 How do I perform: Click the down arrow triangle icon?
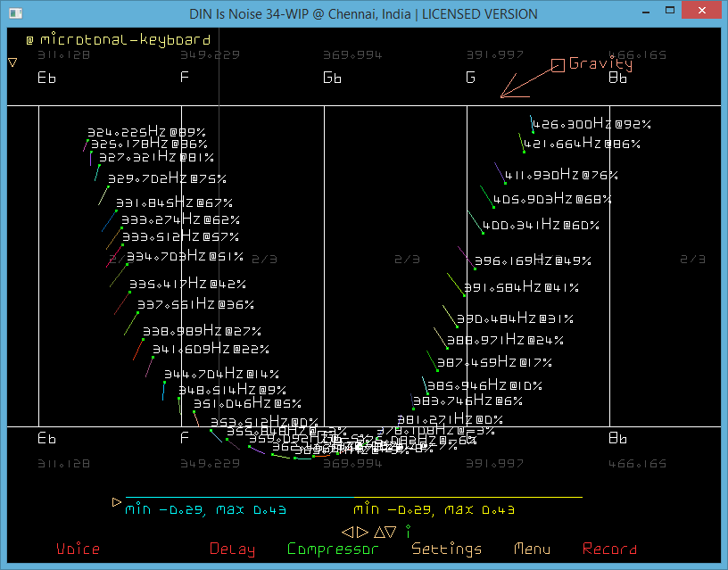(x=392, y=532)
